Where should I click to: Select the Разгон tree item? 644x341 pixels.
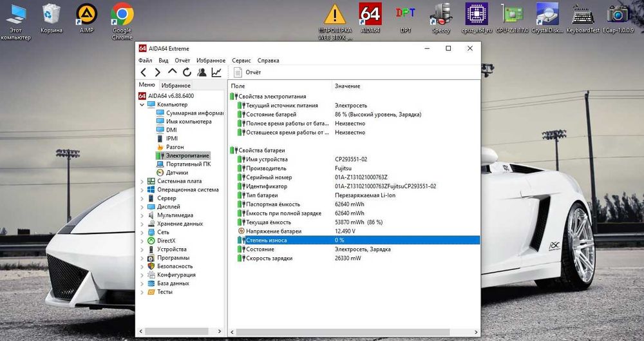tap(171, 147)
